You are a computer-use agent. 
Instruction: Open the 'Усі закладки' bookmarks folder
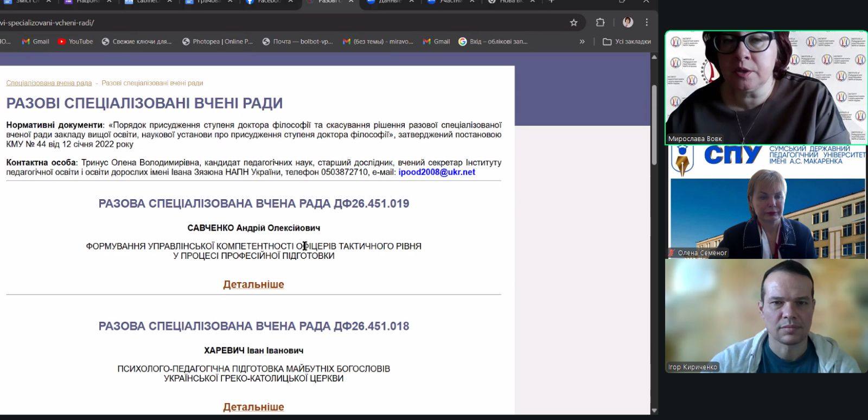[x=627, y=41]
